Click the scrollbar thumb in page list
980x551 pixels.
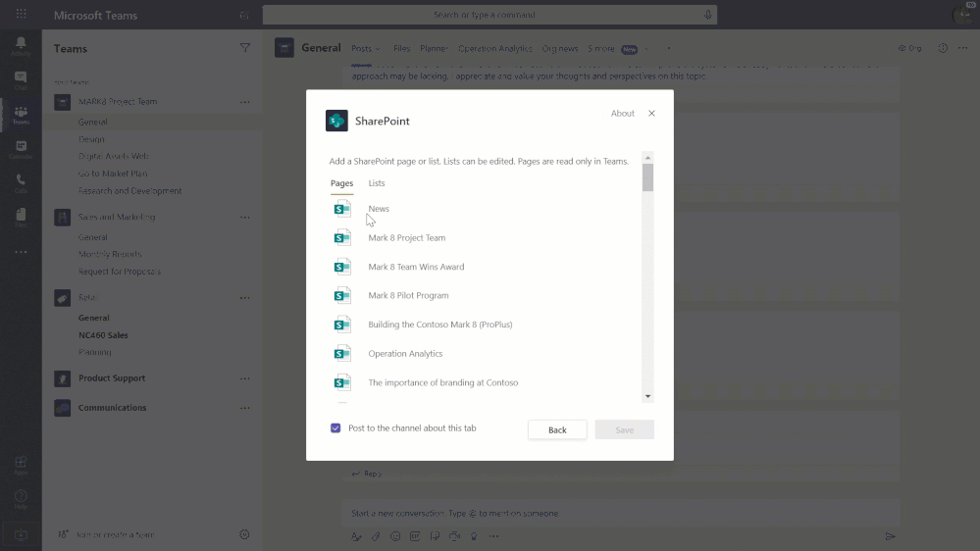[647, 177]
